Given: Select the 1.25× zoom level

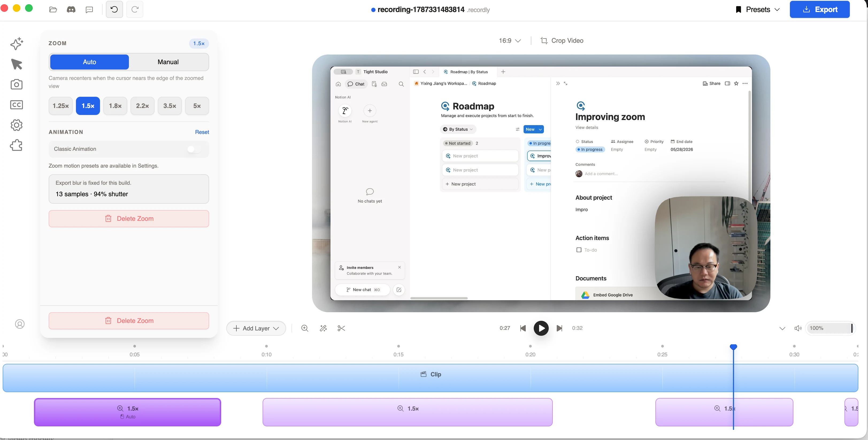Looking at the screenshot, I should (x=61, y=106).
